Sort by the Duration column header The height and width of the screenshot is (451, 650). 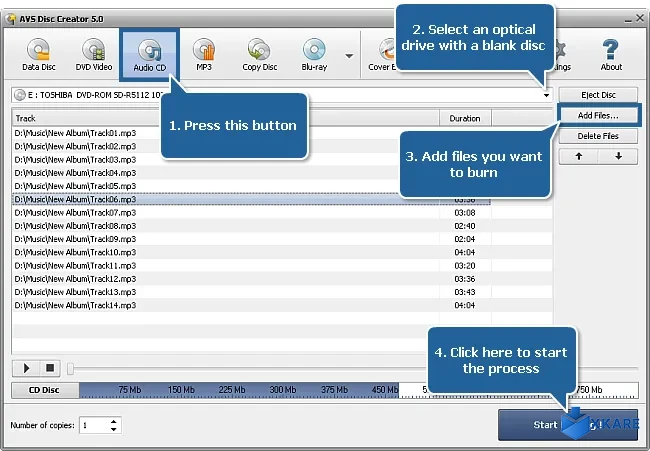click(465, 118)
